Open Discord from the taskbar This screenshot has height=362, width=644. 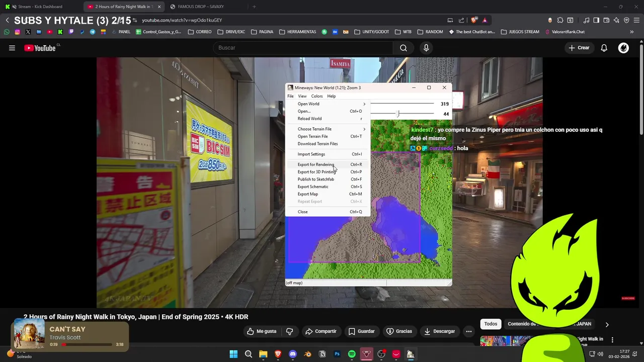(x=293, y=354)
